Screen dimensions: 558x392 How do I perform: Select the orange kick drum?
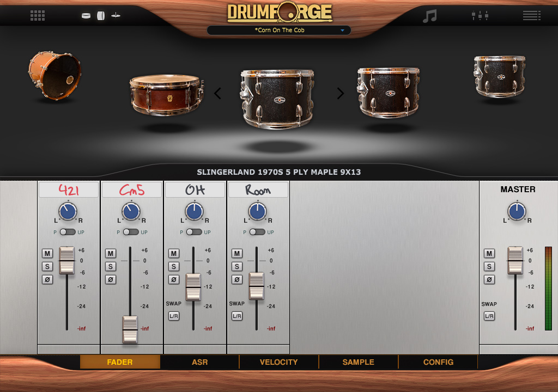click(55, 75)
